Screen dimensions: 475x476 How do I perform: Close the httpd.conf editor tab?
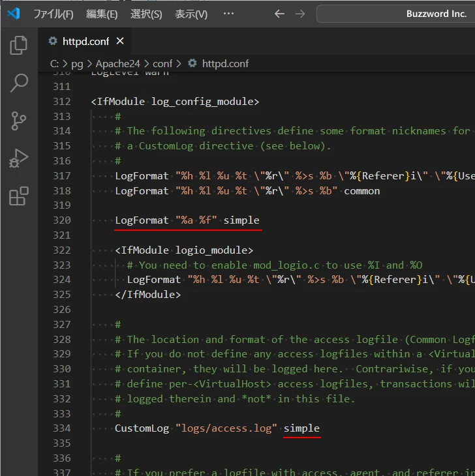(120, 41)
